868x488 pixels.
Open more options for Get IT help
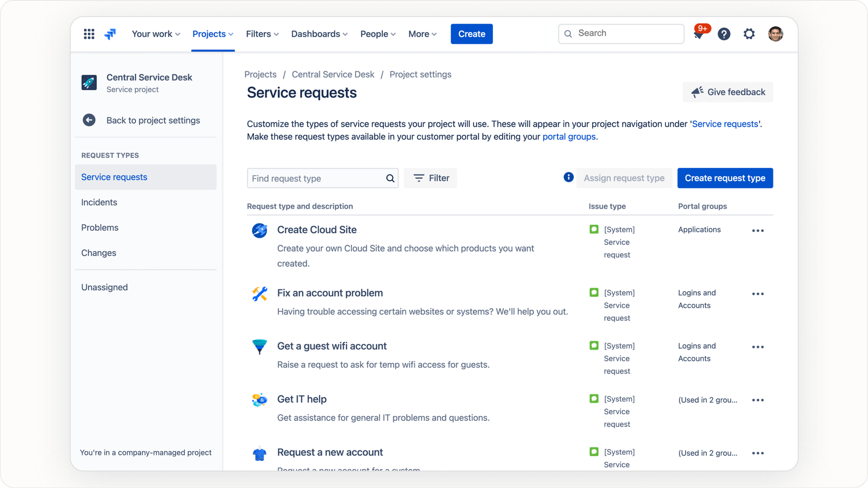(758, 400)
